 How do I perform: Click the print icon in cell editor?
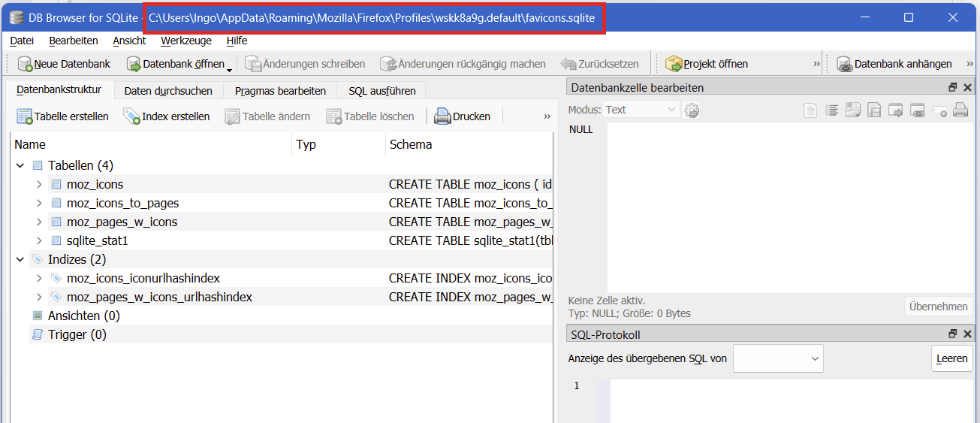coord(960,110)
